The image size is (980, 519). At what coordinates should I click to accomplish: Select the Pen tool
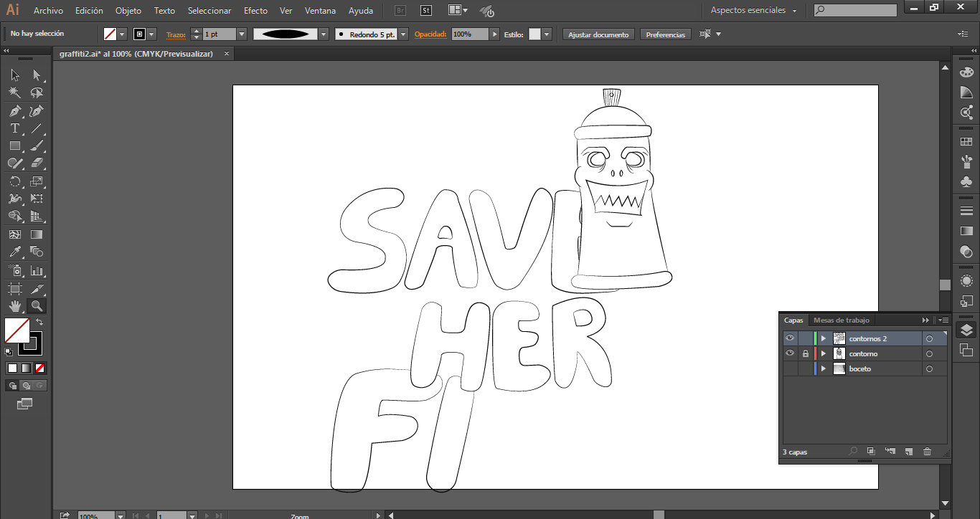coord(14,111)
